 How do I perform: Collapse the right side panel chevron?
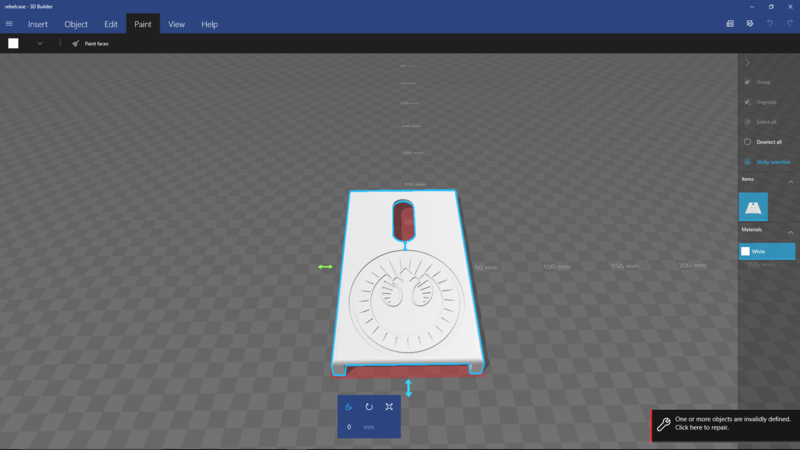coord(747,62)
